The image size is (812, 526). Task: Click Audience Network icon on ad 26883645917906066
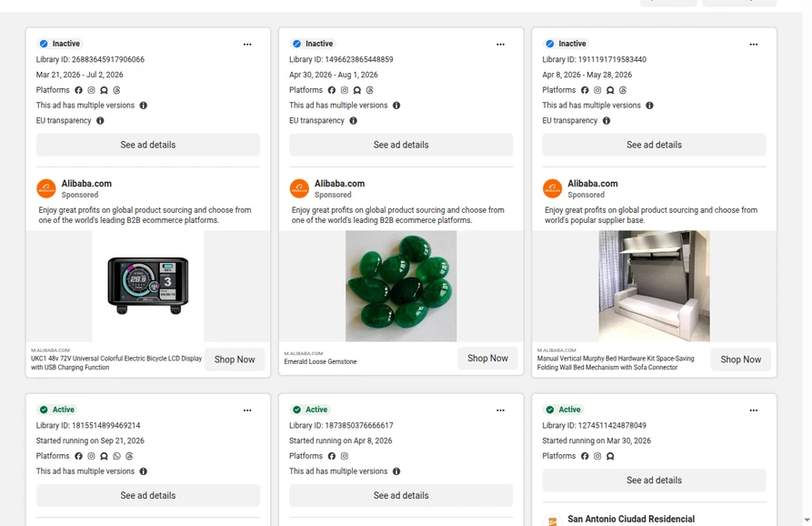click(x=104, y=90)
